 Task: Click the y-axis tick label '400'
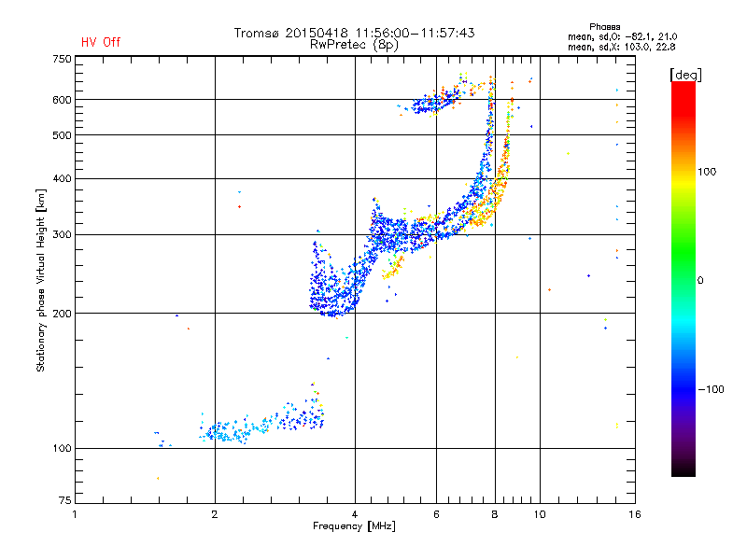pyautogui.click(x=62, y=179)
